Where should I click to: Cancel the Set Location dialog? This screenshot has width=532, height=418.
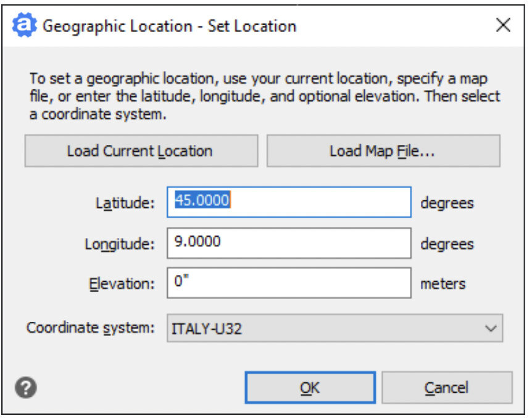click(x=446, y=388)
